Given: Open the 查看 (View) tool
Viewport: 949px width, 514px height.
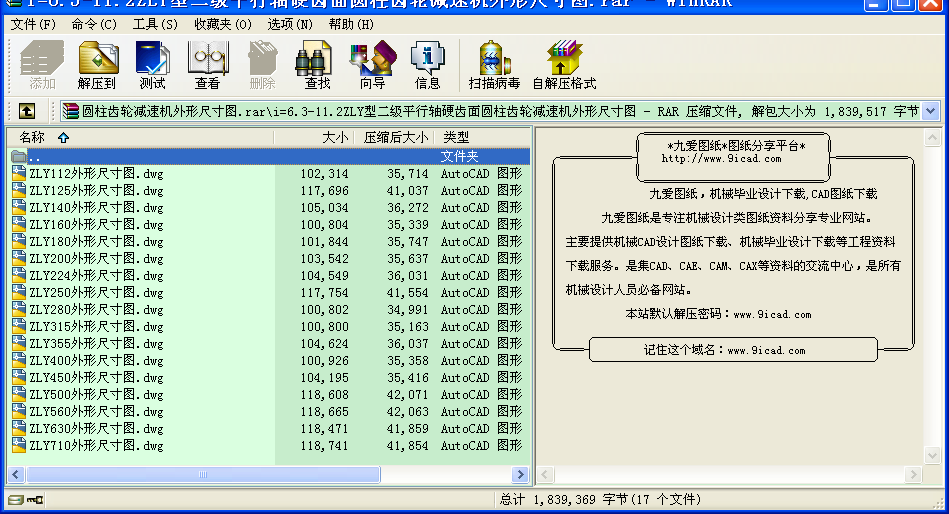Looking at the screenshot, I should coord(207,66).
